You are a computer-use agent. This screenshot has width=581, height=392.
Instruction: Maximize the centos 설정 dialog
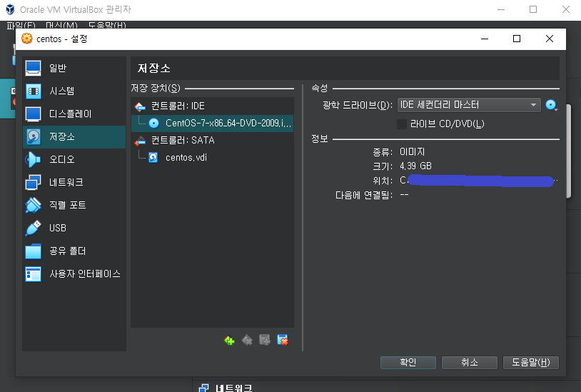(517, 39)
